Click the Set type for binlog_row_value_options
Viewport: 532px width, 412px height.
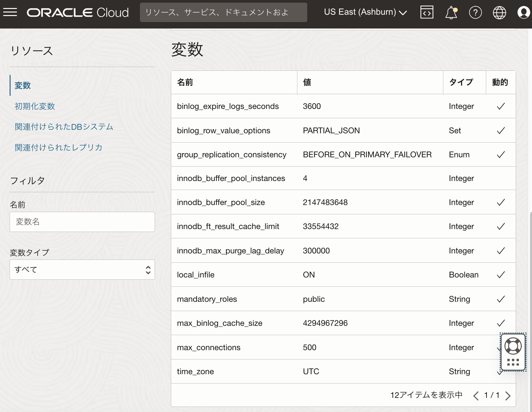point(455,131)
